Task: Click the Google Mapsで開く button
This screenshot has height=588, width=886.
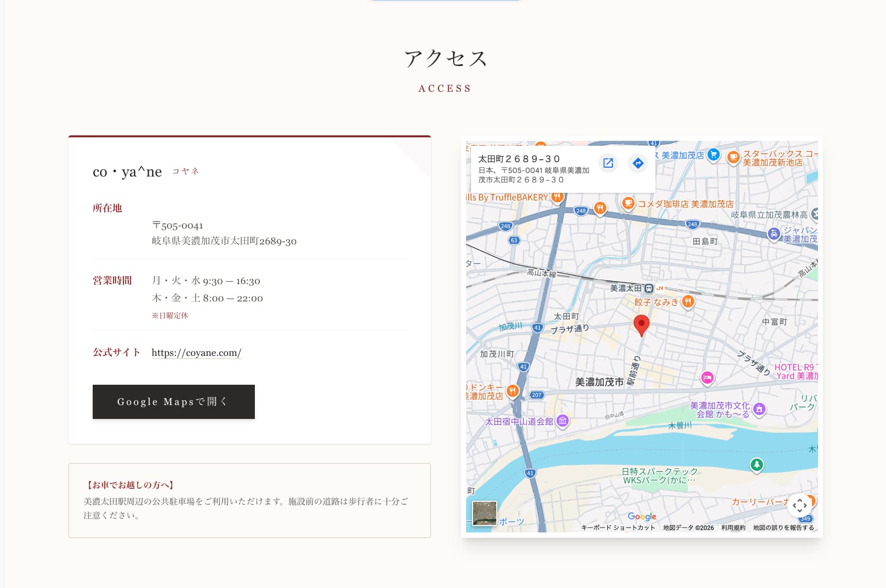Action: pos(174,402)
